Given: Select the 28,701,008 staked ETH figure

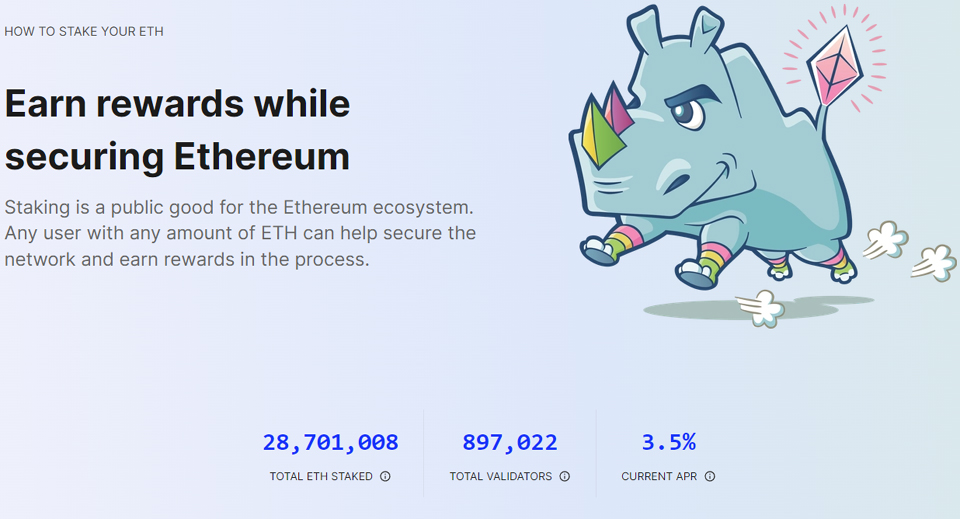Looking at the screenshot, I should pyautogui.click(x=330, y=442).
